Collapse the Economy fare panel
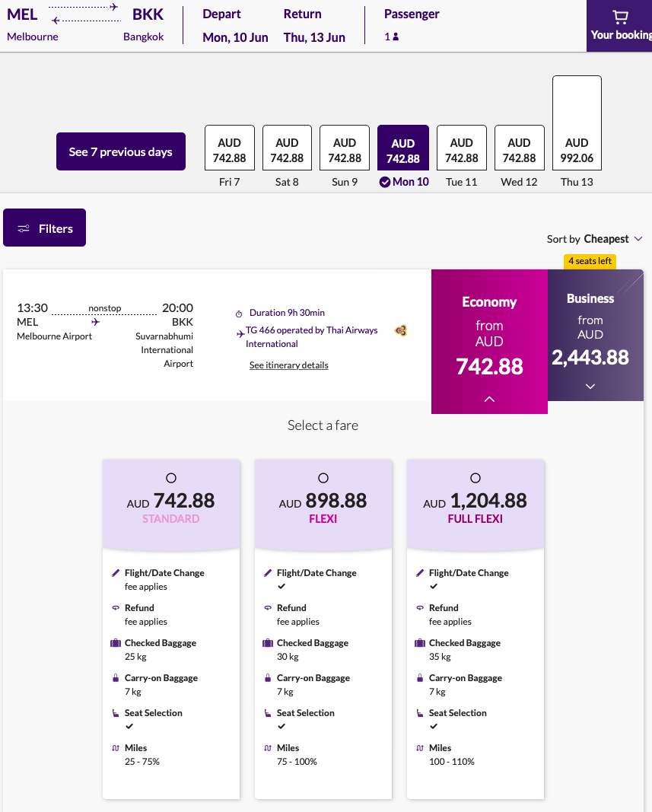The height and width of the screenshot is (812, 652). point(489,399)
